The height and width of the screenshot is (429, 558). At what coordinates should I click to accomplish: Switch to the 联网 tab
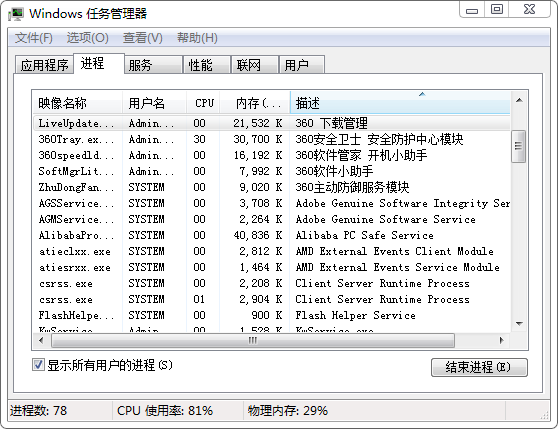point(255,65)
